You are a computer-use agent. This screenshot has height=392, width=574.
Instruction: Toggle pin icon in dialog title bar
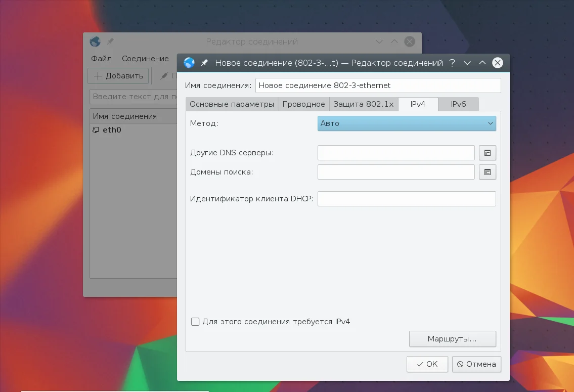click(x=204, y=63)
